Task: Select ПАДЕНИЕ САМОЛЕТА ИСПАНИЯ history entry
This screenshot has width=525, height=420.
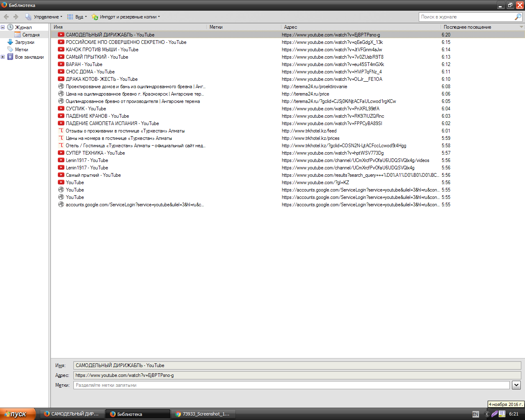Action: click(288, 123)
